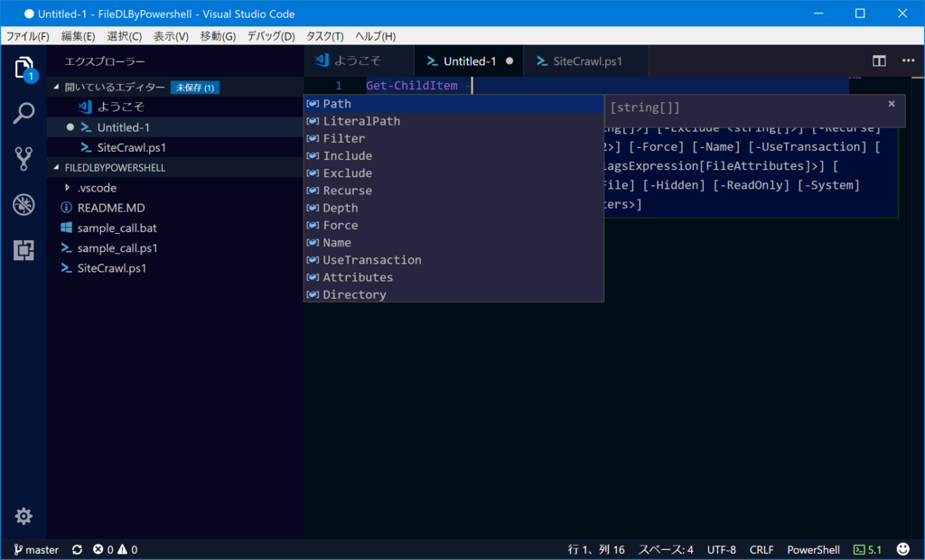The image size is (925, 560).
Task: Choose Recurse from the suggestion list
Action: pos(453,191)
